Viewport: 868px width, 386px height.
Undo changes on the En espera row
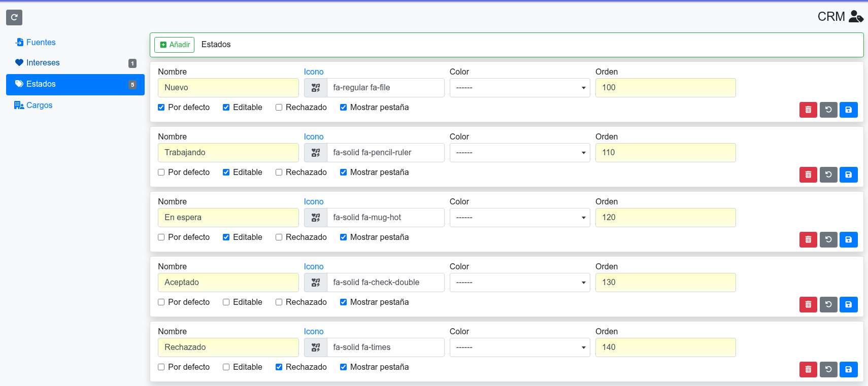828,239
